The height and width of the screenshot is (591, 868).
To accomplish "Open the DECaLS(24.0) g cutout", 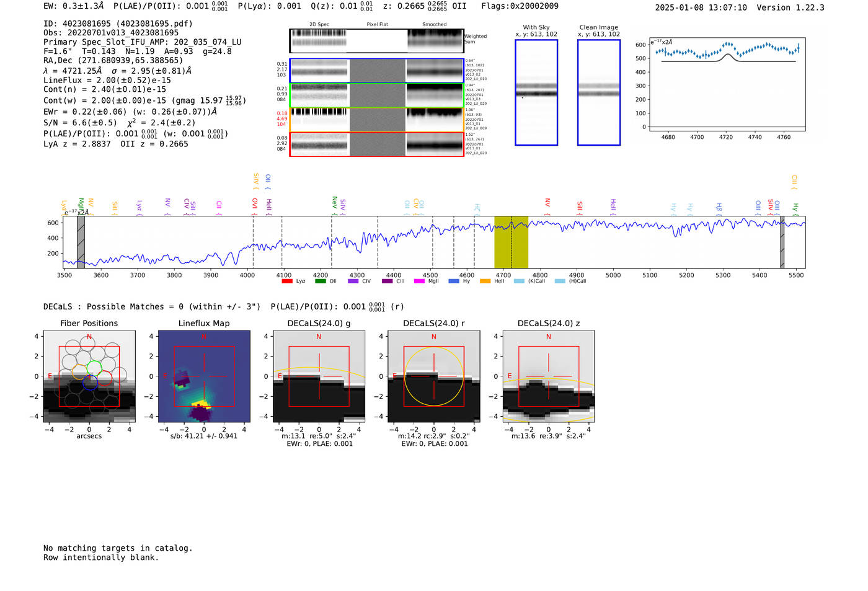I will (x=319, y=377).
